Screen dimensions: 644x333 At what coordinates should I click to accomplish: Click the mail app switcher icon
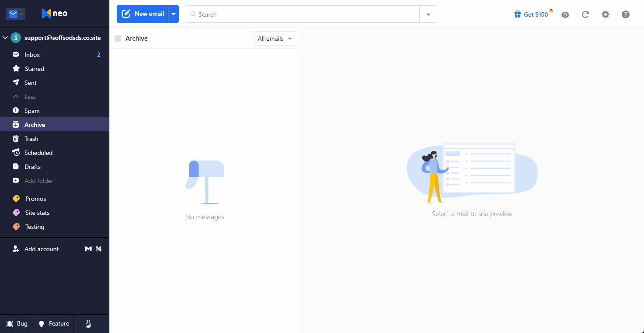(x=16, y=14)
